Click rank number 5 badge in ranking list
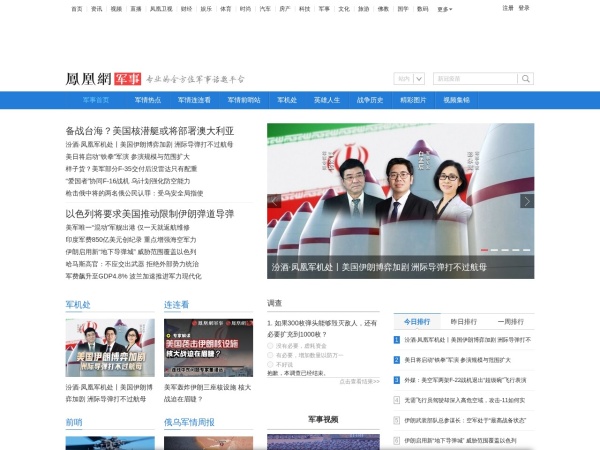 point(398,421)
